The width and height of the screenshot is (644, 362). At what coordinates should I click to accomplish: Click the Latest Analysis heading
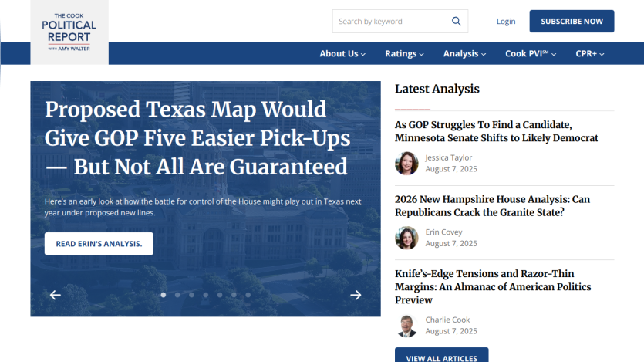pyautogui.click(x=437, y=89)
